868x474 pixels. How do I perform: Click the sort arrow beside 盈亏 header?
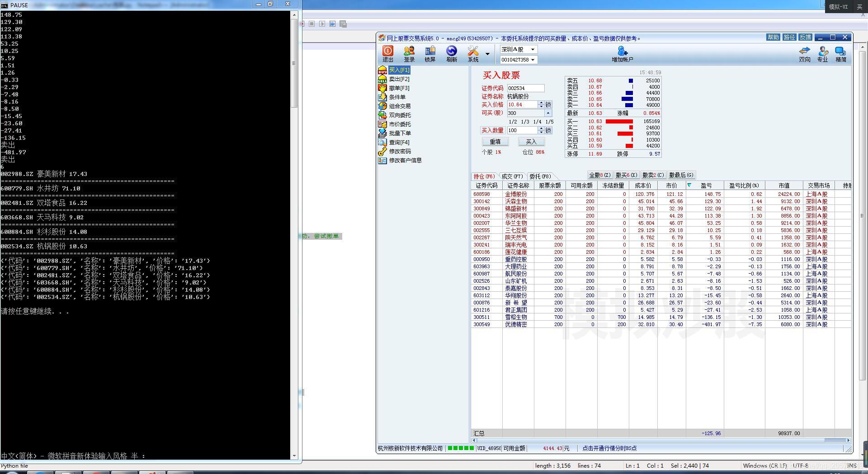689,185
